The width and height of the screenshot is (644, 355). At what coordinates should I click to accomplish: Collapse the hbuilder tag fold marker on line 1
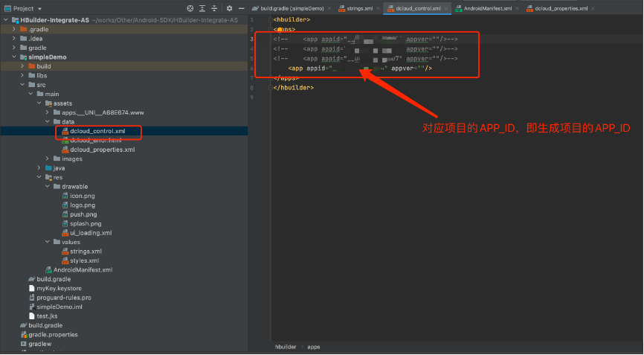click(270, 19)
